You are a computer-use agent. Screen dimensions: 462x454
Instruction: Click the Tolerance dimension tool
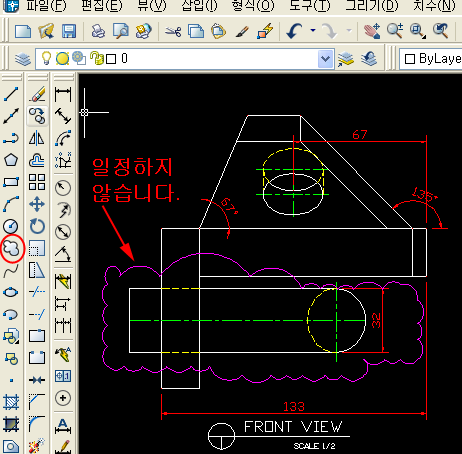click(63, 376)
